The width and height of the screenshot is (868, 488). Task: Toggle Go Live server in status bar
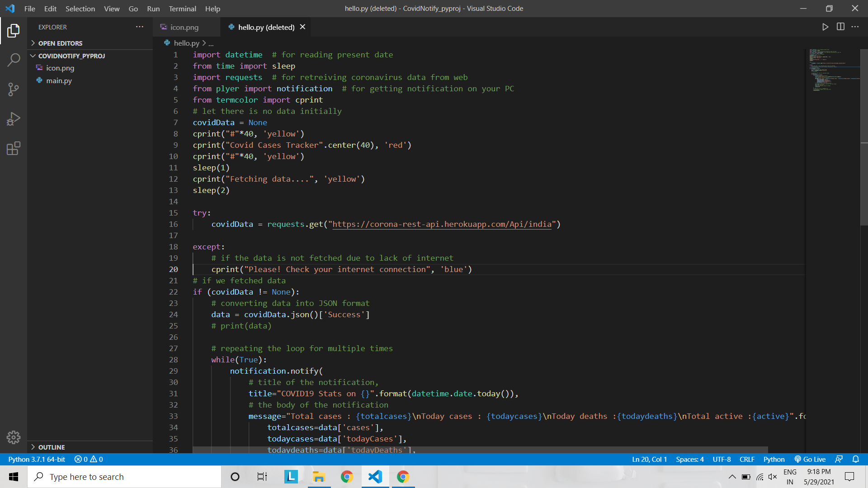(810, 459)
